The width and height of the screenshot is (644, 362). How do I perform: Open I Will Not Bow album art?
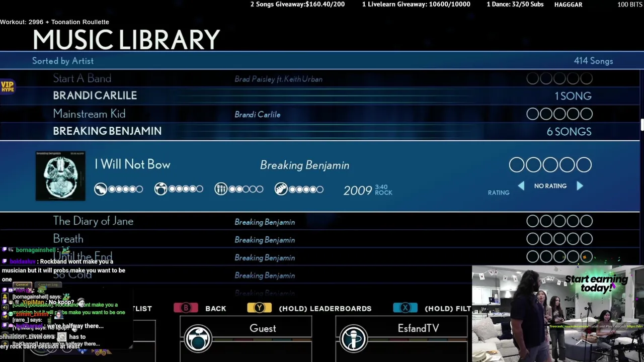60,175
